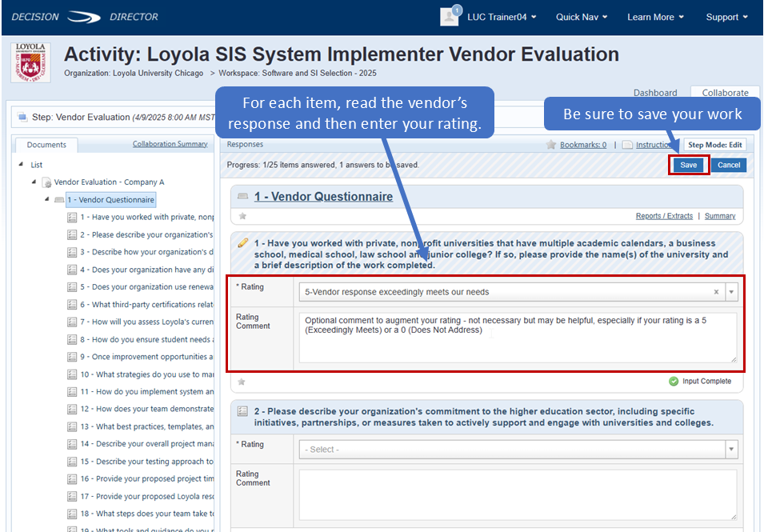Viewport: 764px width, 532px height.
Task: Select tree item 4 - Does your organization have any
Action: [146, 270]
